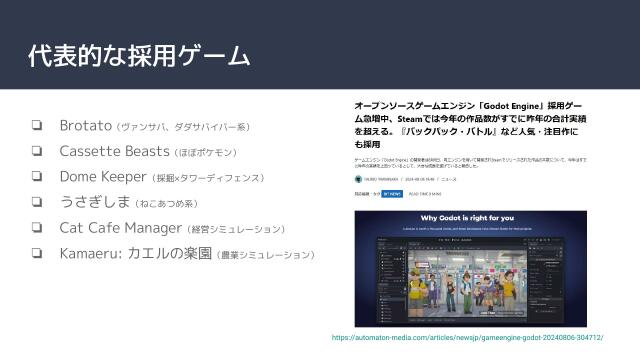Click the (ヴァンサバ、ダダサバイバー系) note
The height and width of the screenshot is (360, 640).
(x=183, y=127)
